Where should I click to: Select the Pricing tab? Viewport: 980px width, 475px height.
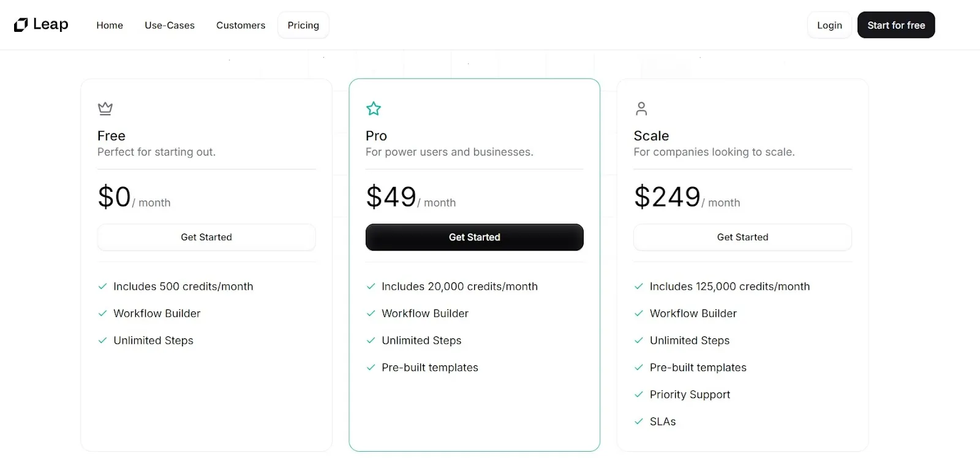pos(303,25)
